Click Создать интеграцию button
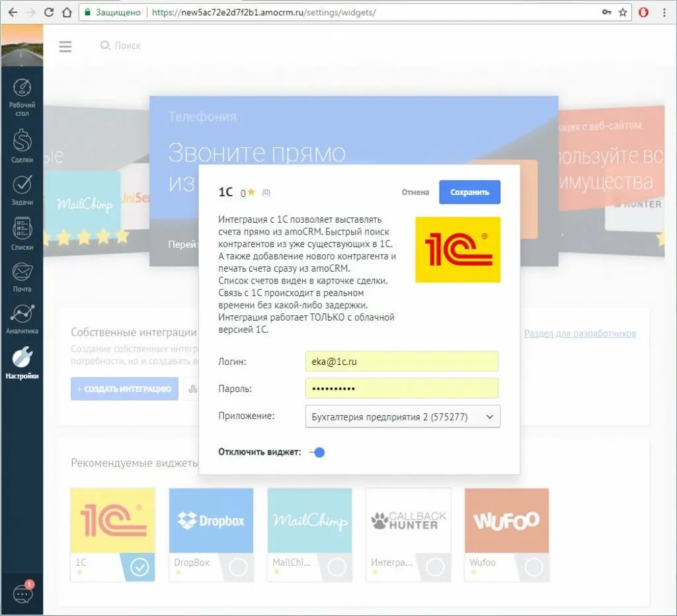Viewport: 677px width, 616px height. pyautogui.click(x=124, y=389)
